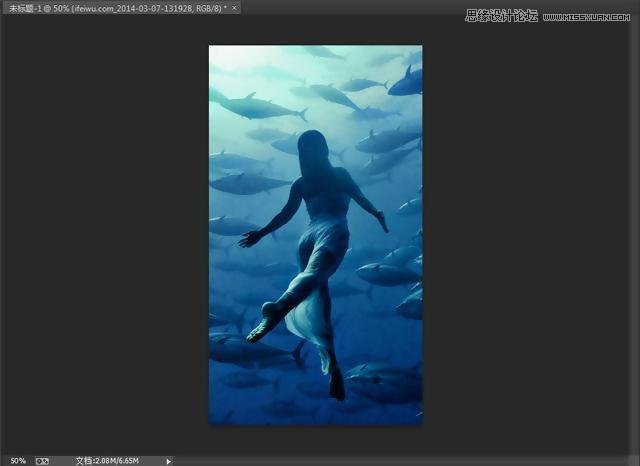Click the 50% zoom level field

point(18,460)
